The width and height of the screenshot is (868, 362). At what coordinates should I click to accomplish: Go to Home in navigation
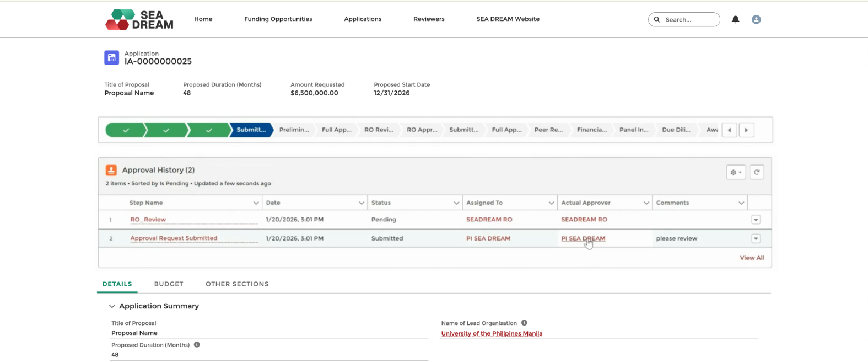pyautogui.click(x=203, y=19)
